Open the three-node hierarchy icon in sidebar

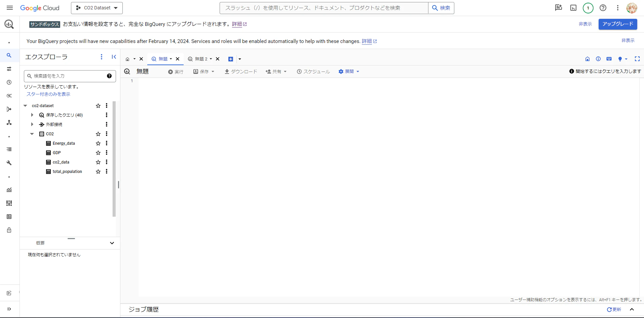(x=9, y=123)
